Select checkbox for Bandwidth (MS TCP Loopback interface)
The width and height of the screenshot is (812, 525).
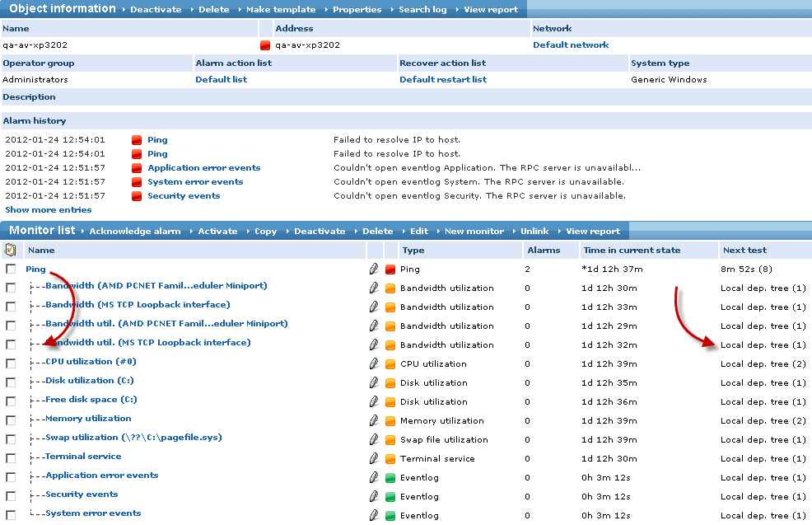pos(11,307)
